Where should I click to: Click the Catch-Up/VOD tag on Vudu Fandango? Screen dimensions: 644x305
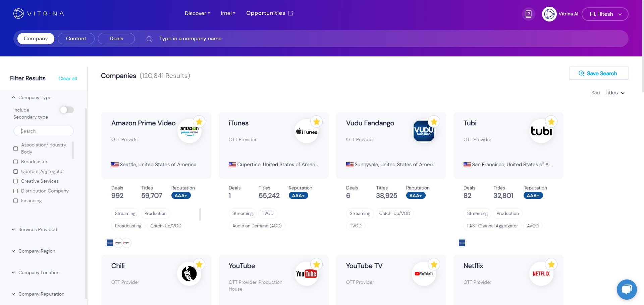[395, 213]
